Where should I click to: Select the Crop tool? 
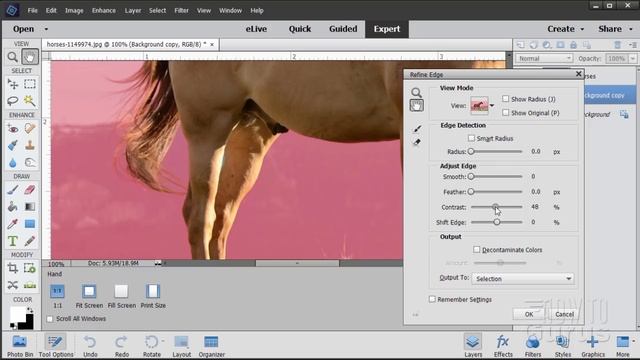(13, 268)
